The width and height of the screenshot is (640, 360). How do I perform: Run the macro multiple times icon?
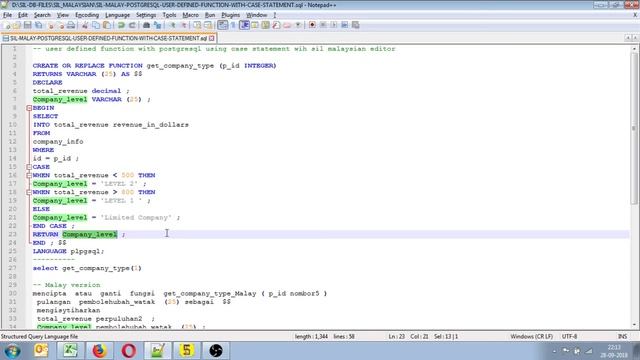tap(344, 25)
